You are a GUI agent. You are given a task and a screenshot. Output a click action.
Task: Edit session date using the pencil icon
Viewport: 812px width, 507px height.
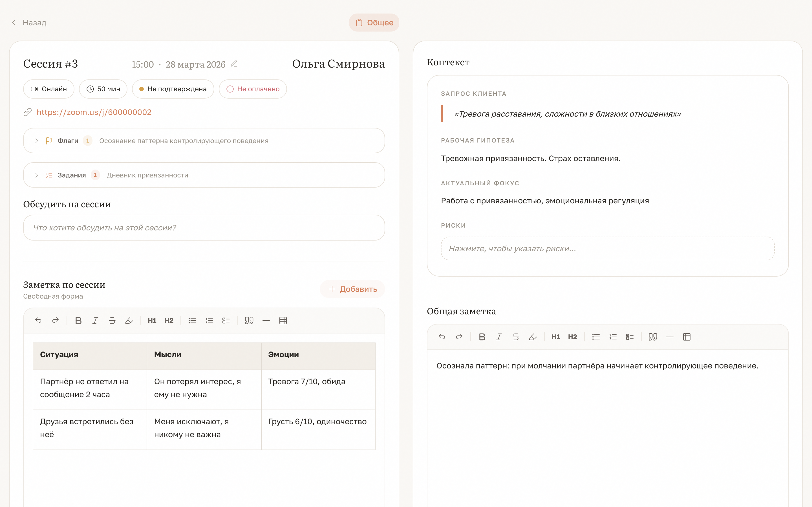click(x=235, y=64)
